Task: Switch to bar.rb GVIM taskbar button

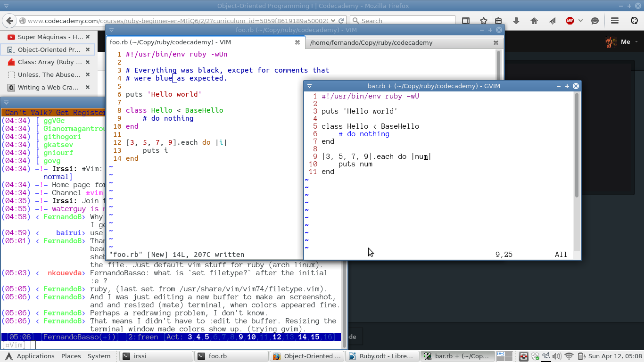Action: (x=457, y=356)
